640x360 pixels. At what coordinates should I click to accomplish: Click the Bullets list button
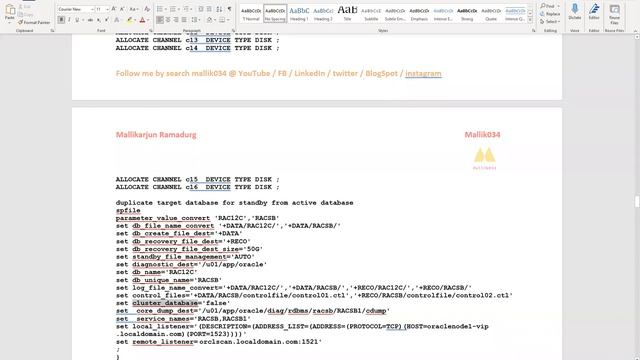(160, 9)
